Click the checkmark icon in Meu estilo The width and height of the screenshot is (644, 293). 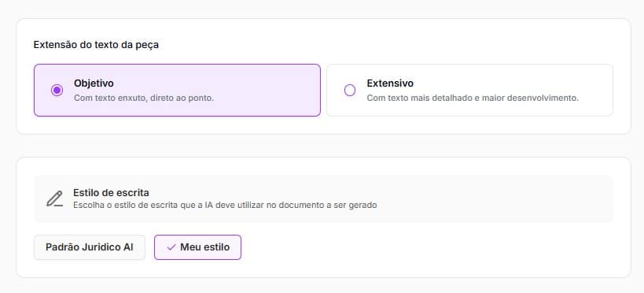[x=171, y=247]
